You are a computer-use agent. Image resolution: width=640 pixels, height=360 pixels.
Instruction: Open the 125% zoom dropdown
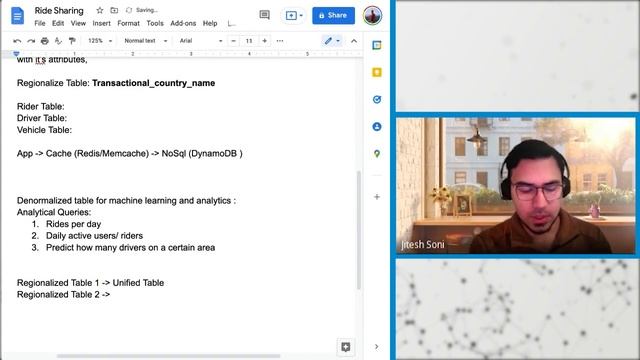[x=100, y=41]
